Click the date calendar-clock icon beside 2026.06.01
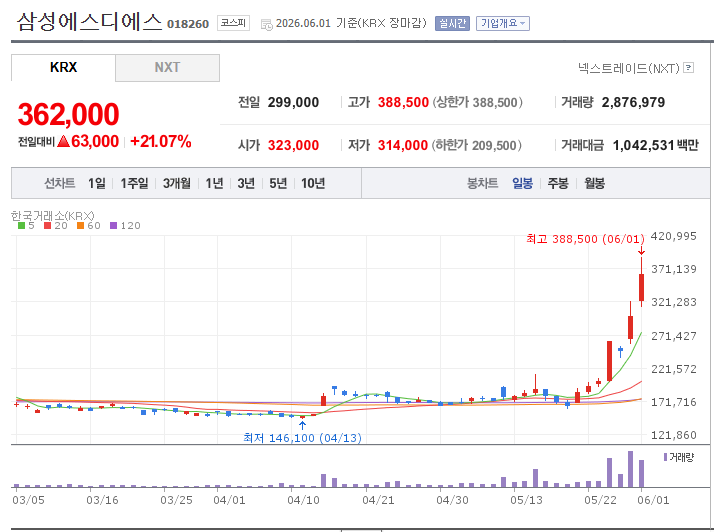714x532 pixels. pos(267,25)
